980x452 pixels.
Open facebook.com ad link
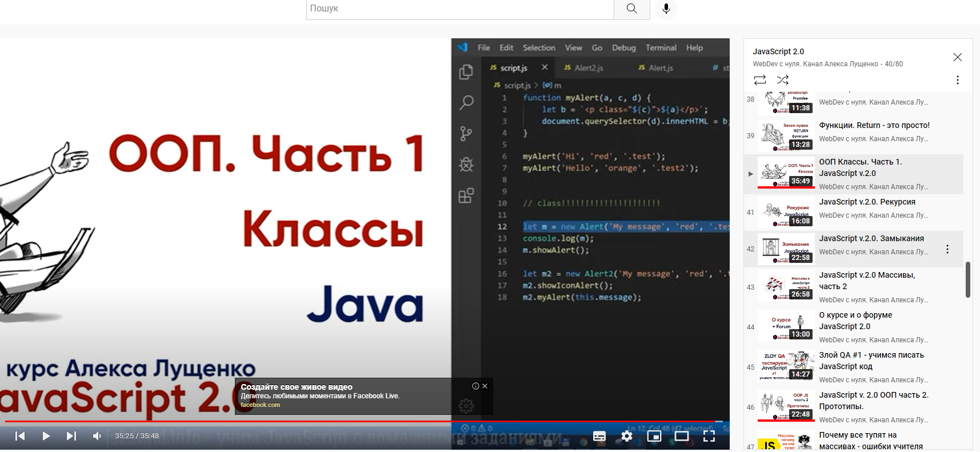[260, 405]
